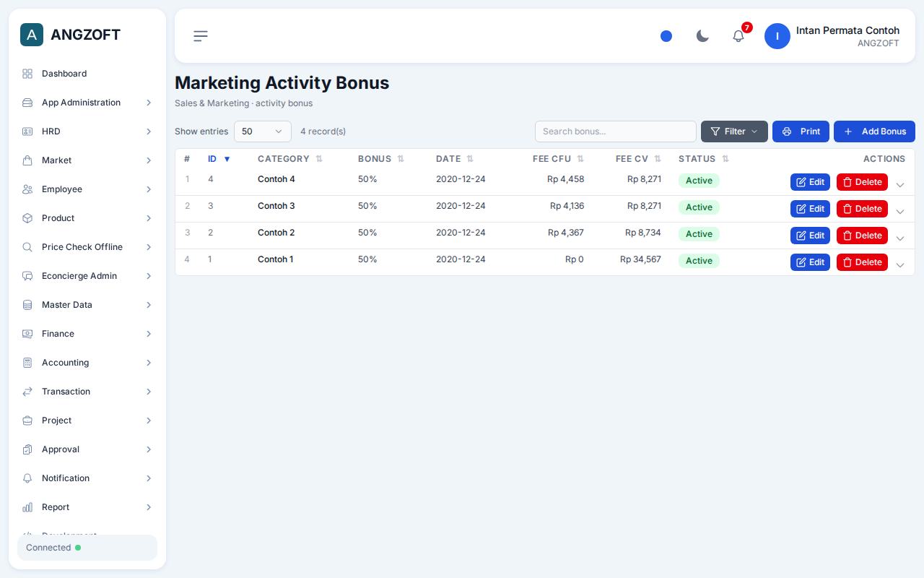
Task: Delete the Contoh 3 record
Action: coord(862,209)
